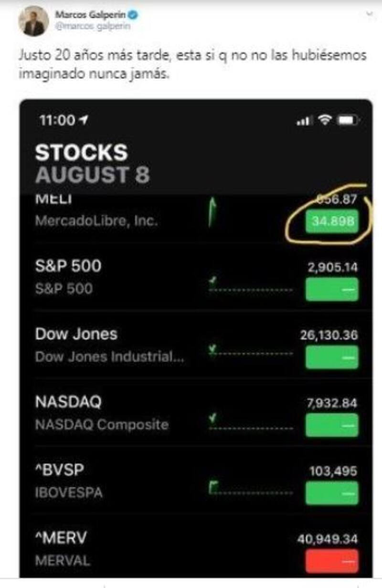Click the NASDAQ green change swatch

click(x=332, y=425)
